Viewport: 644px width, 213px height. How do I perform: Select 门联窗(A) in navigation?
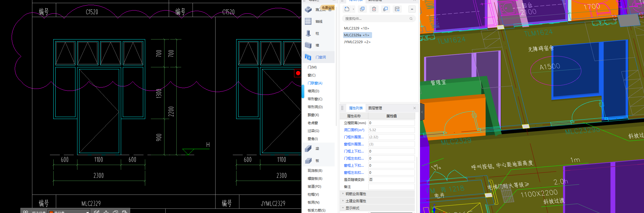pyautogui.click(x=315, y=83)
